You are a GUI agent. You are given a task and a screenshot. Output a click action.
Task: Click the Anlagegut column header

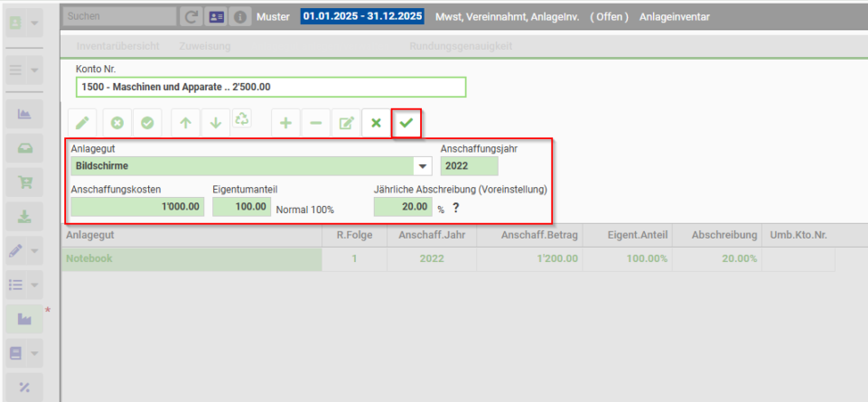point(191,236)
